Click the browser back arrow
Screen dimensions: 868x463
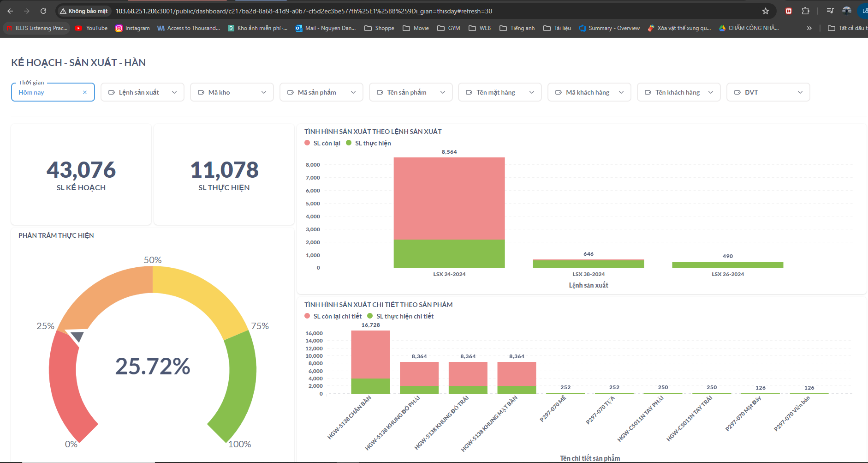point(9,10)
